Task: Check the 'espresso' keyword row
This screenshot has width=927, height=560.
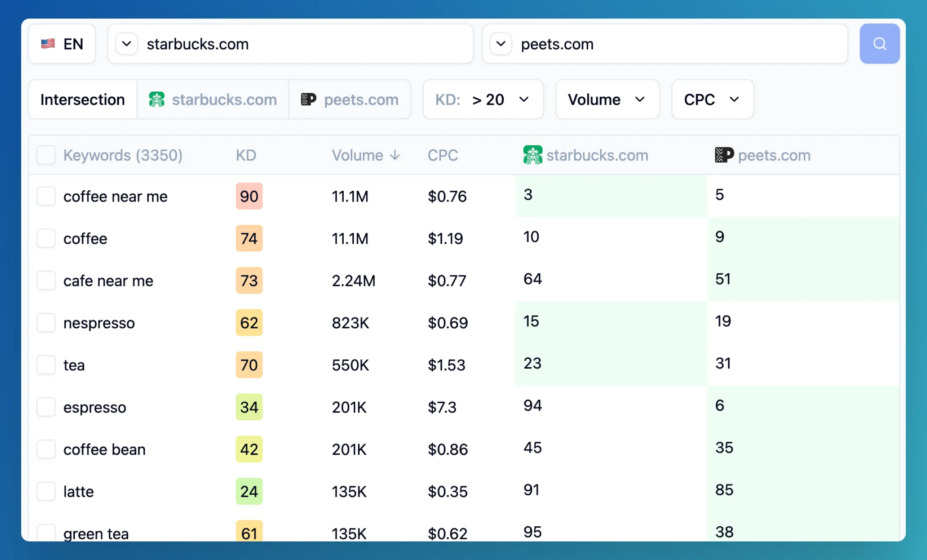Action: (x=46, y=406)
